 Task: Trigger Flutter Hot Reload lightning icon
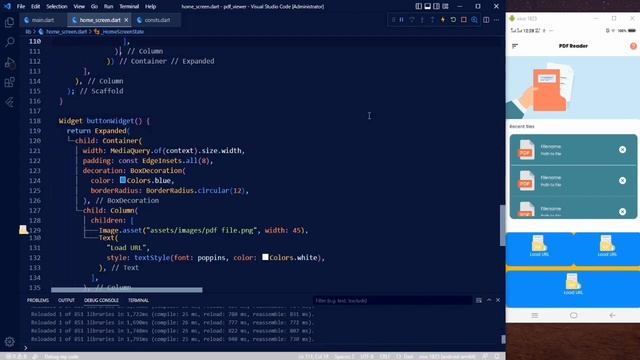pyautogui.click(x=443, y=20)
